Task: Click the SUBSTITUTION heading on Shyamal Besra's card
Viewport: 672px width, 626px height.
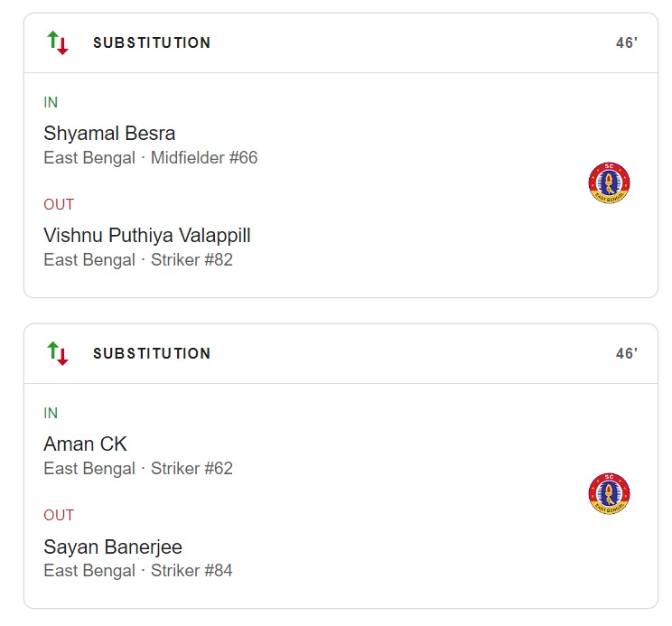Action: (152, 42)
